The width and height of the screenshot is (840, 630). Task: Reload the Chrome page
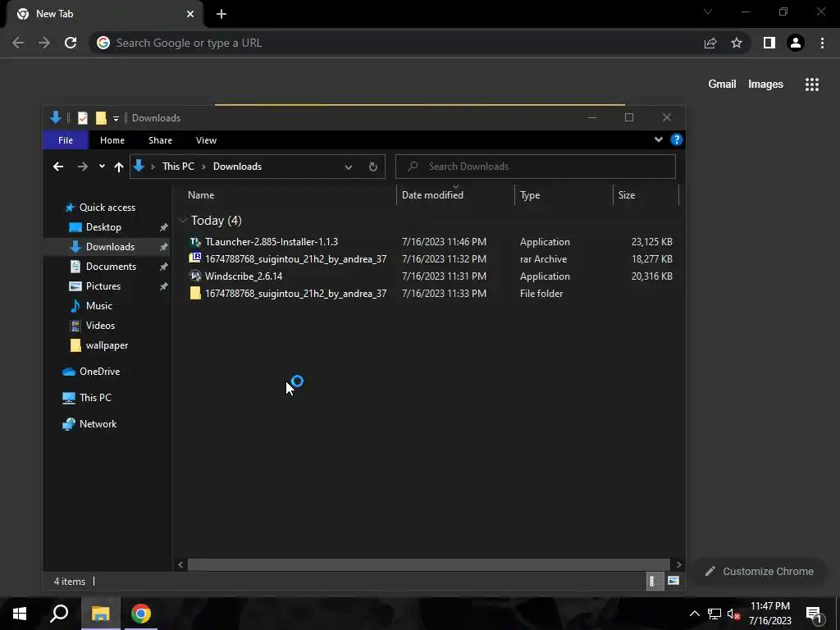[x=71, y=43]
